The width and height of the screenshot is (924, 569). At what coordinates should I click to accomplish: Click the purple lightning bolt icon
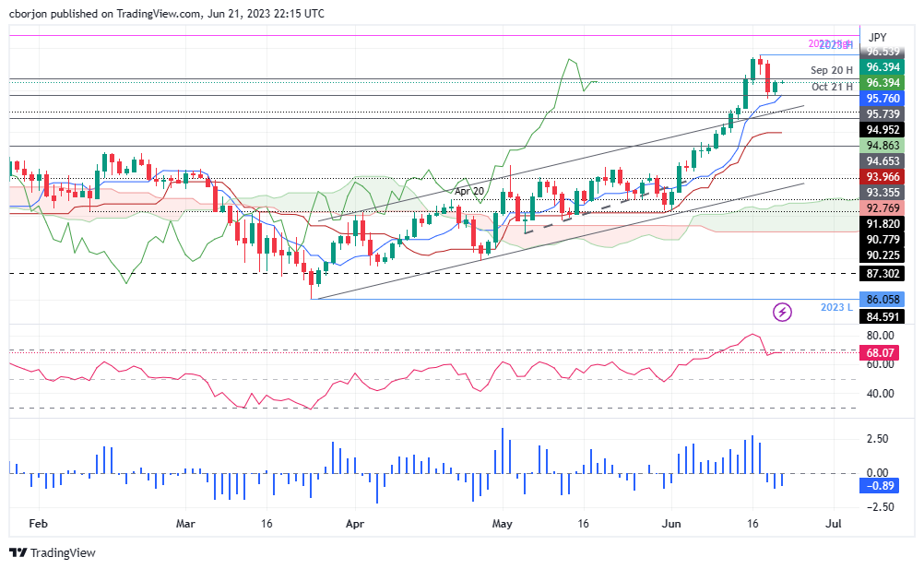coord(783,312)
